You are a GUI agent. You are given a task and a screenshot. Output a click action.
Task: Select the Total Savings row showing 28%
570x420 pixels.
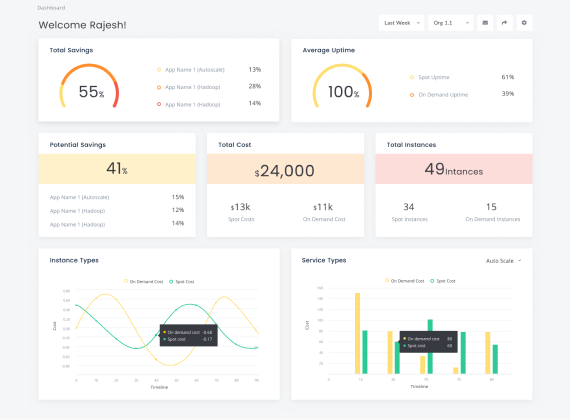click(x=209, y=87)
